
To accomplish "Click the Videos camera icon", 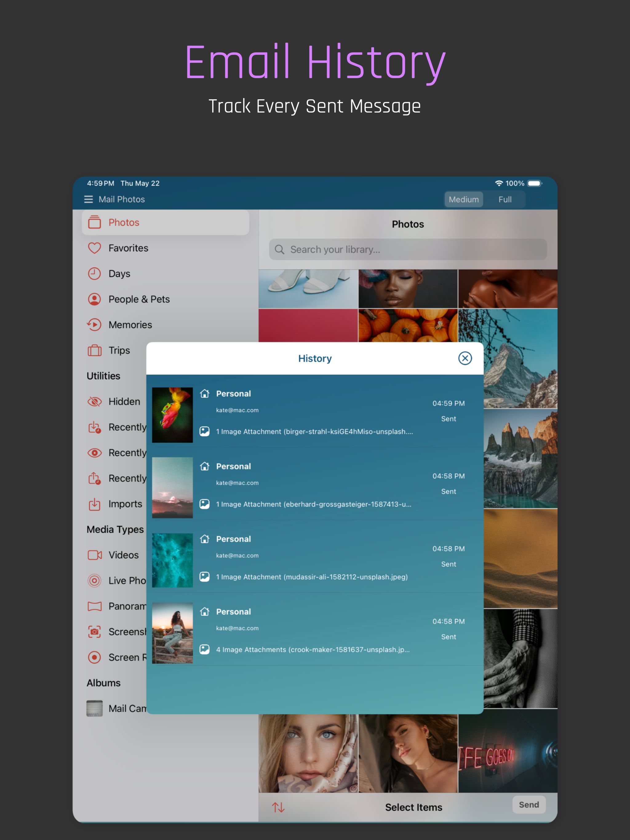I will 95,555.
